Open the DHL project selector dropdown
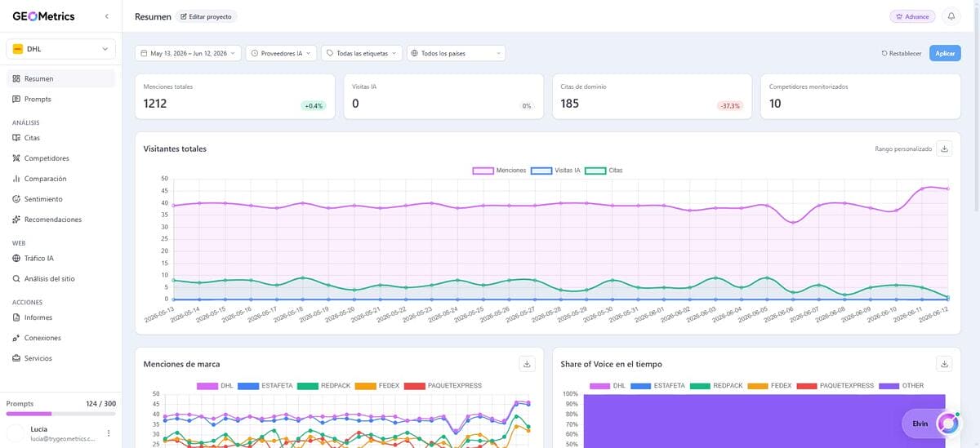 (61, 49)
